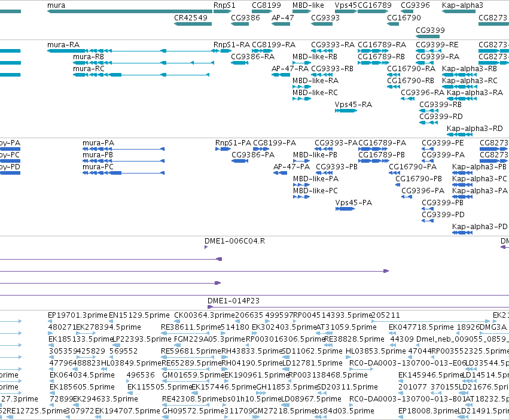Viewport: 509px width, 420px height.
Task: Select the mura-PC protein label
Action: tap(98, 167)
